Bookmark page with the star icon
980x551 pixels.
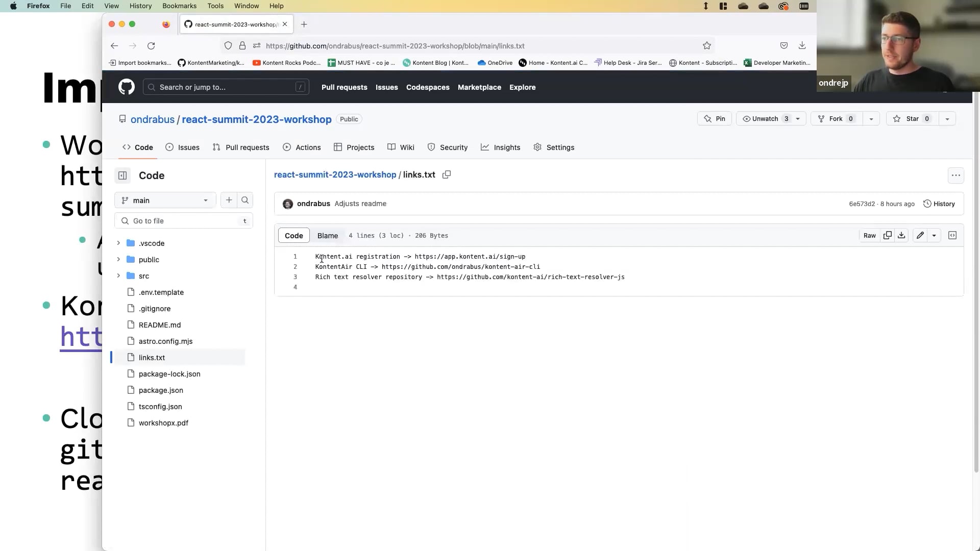[x=706, y=46]
